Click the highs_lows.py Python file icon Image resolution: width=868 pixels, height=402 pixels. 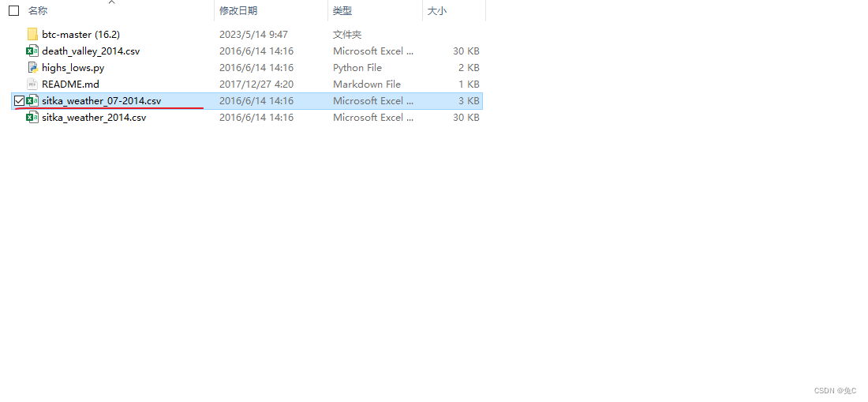(x=32, y=68)
